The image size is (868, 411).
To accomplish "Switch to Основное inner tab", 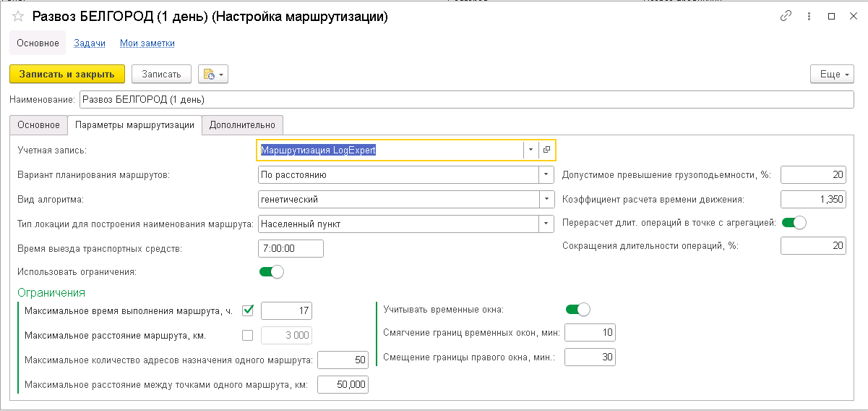I will 39,124.
